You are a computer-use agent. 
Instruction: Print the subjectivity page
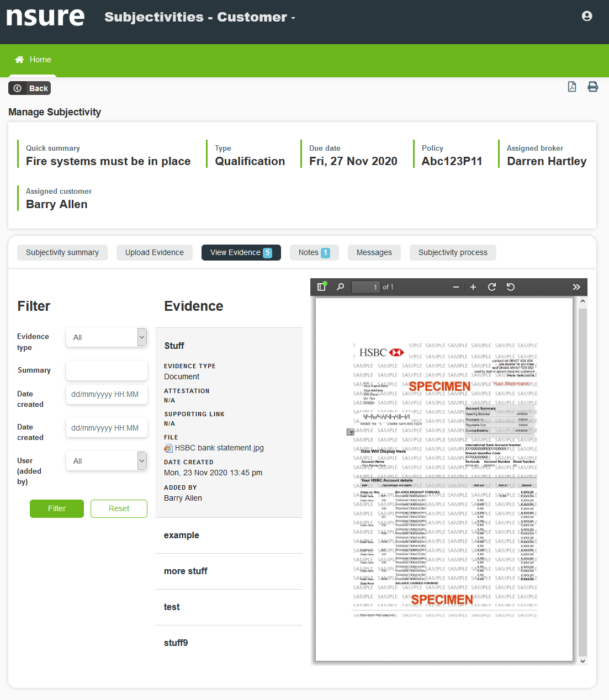click(x=592, y=87)
